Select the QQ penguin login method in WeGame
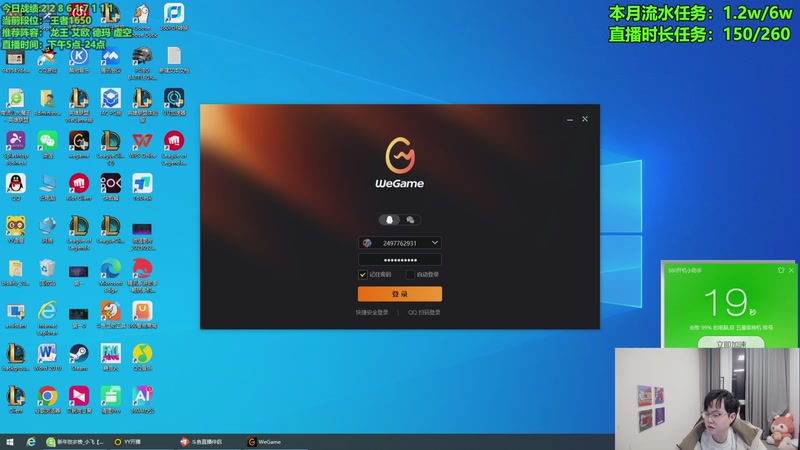The width and height of the screenshot is (800, 450). [x=389, y=220]
